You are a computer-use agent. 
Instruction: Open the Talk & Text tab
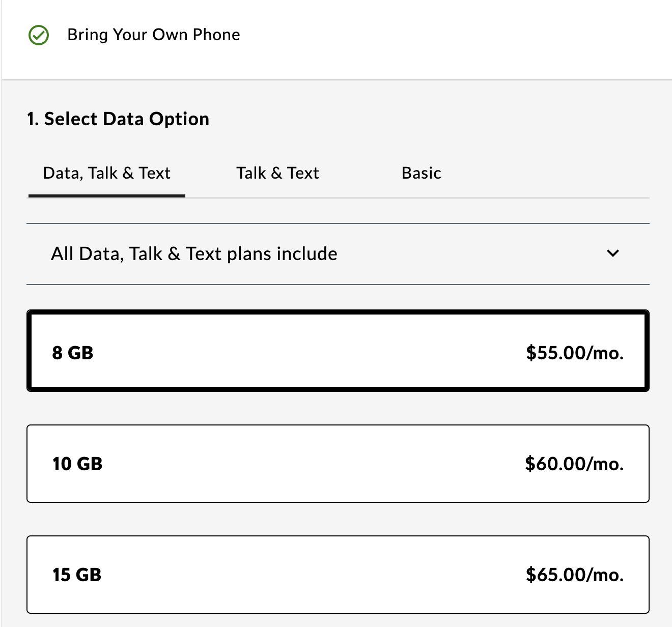(277, 173)
